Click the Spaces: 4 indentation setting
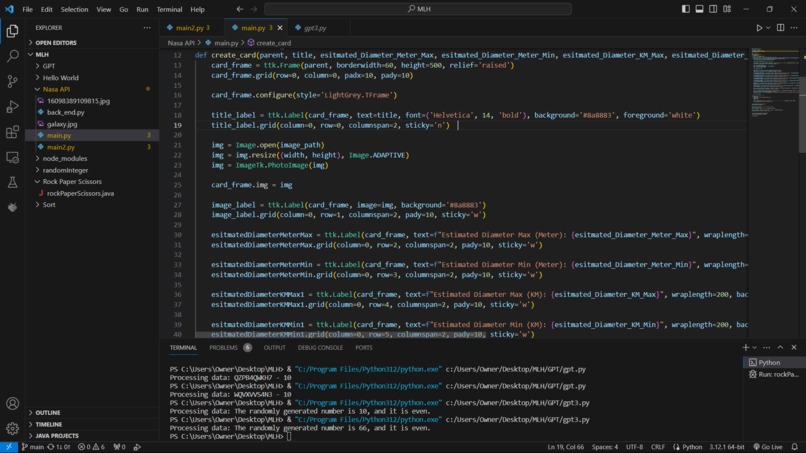 pos(604,447)
